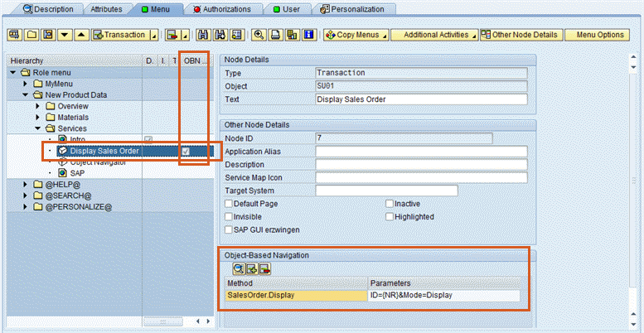Click the Find binoculars icon in toolbar
644x333 pixels.
click(x=204, y=36)
